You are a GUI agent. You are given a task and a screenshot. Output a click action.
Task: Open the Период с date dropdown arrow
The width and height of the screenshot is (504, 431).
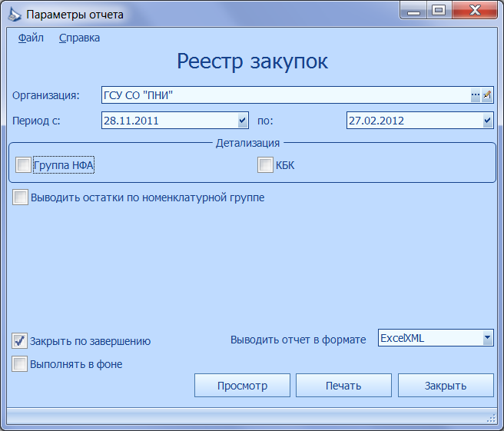(243, 121)
